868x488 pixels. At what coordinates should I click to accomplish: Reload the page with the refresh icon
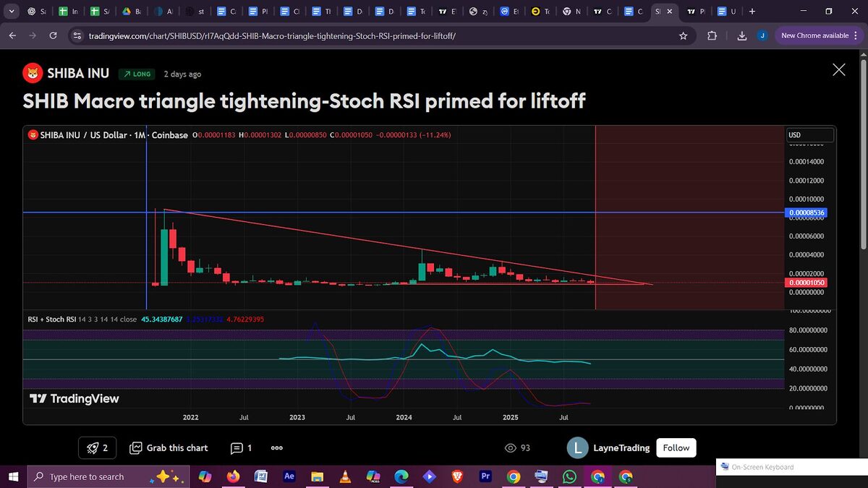pos(53,35)
